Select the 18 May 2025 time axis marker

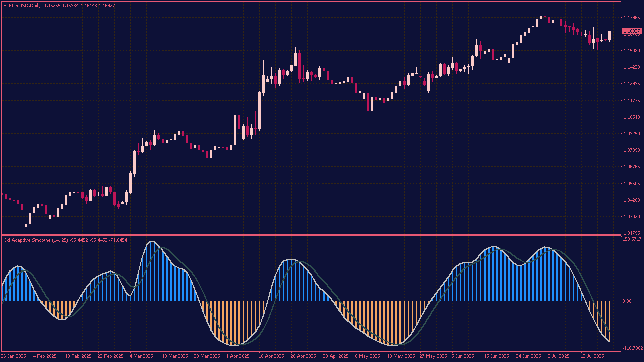pos(401,356)
